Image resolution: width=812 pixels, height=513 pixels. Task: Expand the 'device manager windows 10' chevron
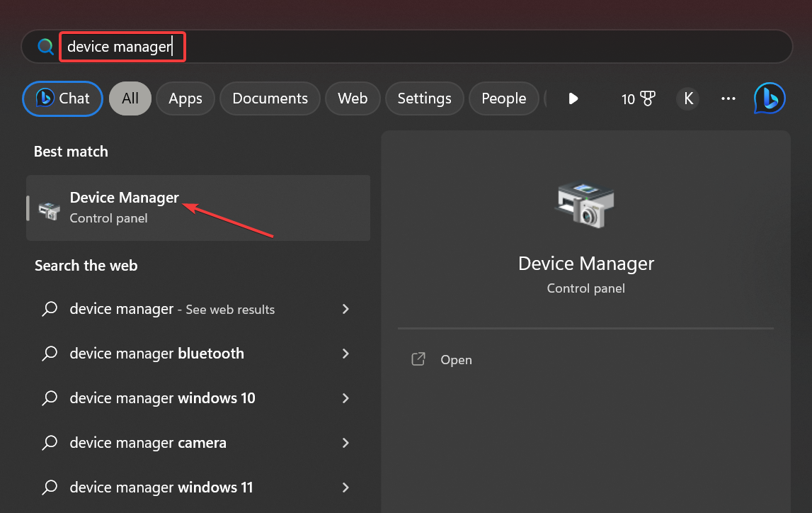pos(345,398)
